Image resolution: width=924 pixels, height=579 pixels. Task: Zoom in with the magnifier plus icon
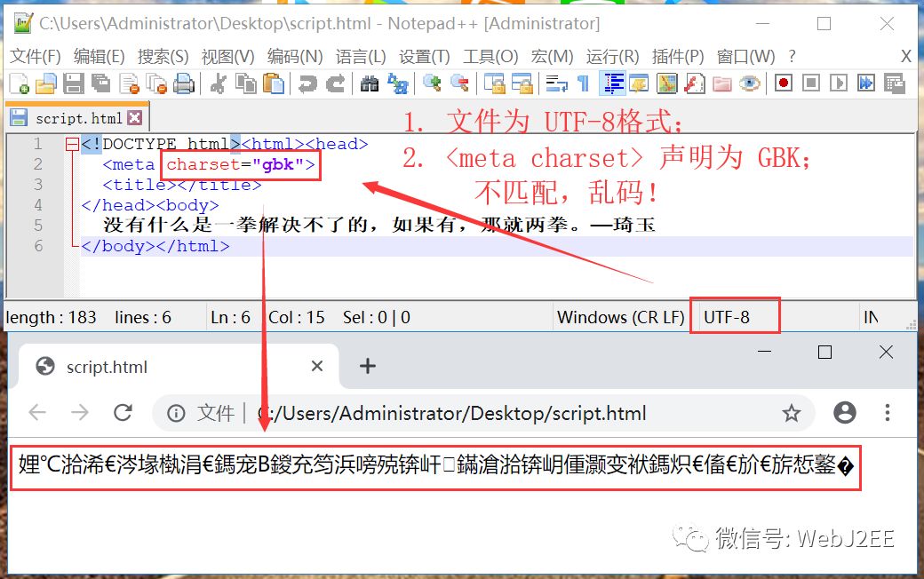432,83
